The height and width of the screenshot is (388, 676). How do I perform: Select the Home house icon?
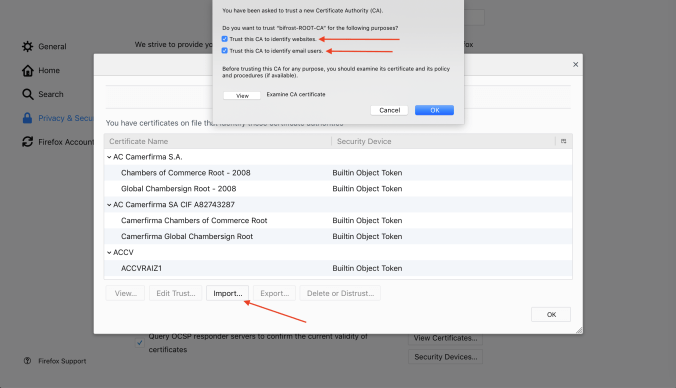tap(28, 70)
